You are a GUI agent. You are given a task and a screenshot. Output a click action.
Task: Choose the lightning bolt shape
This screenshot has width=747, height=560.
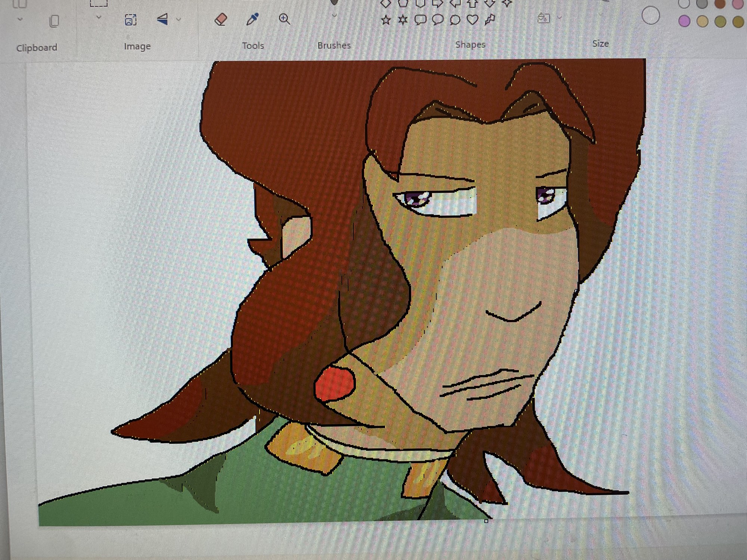click(490, 19)
